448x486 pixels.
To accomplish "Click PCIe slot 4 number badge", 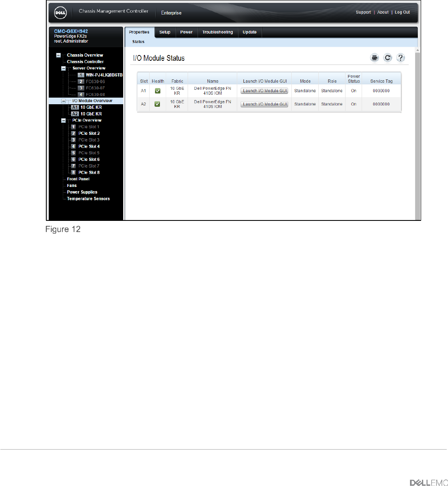I will click(74, 146).
